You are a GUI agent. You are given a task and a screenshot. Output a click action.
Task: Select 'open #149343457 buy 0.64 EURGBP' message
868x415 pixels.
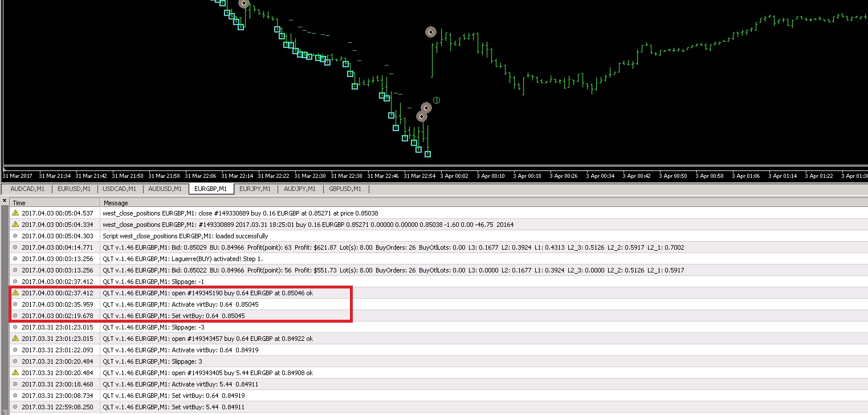click(207, 339)
